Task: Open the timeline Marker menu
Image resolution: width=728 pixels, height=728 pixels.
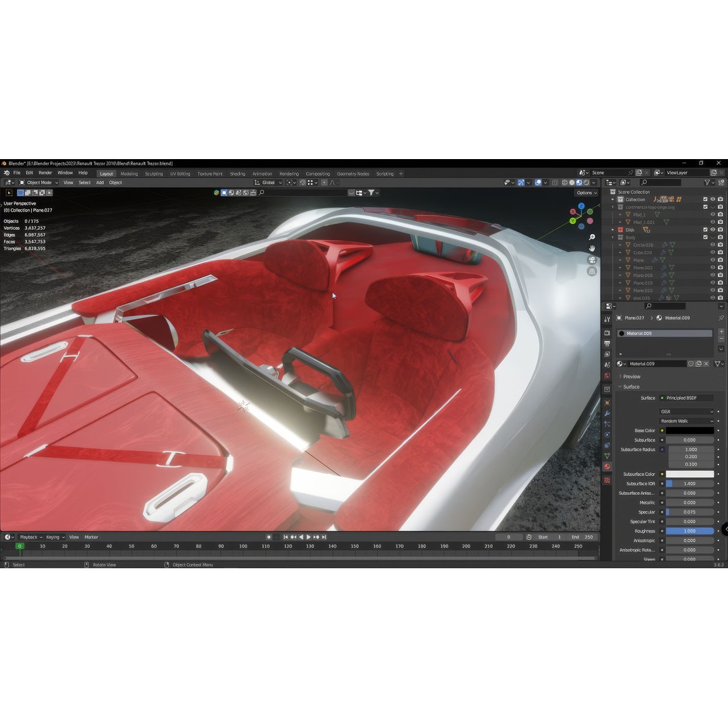Action: click(x=91, y=537)
